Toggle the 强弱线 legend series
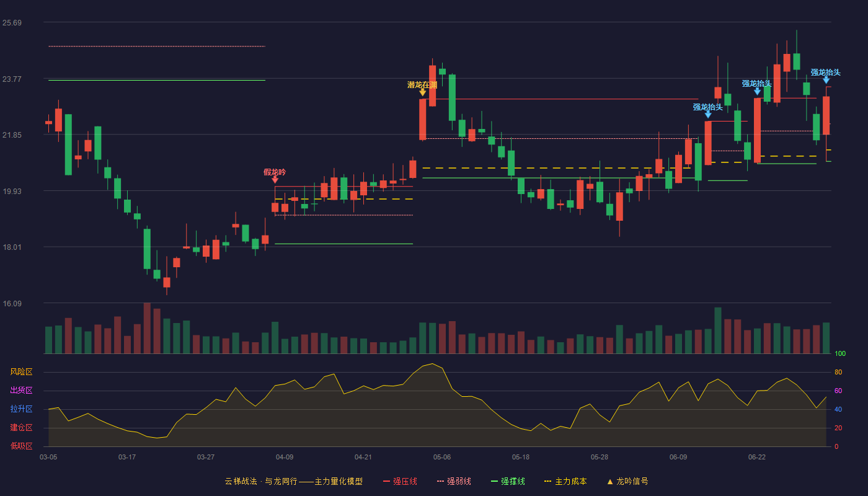 click(454, 481)
